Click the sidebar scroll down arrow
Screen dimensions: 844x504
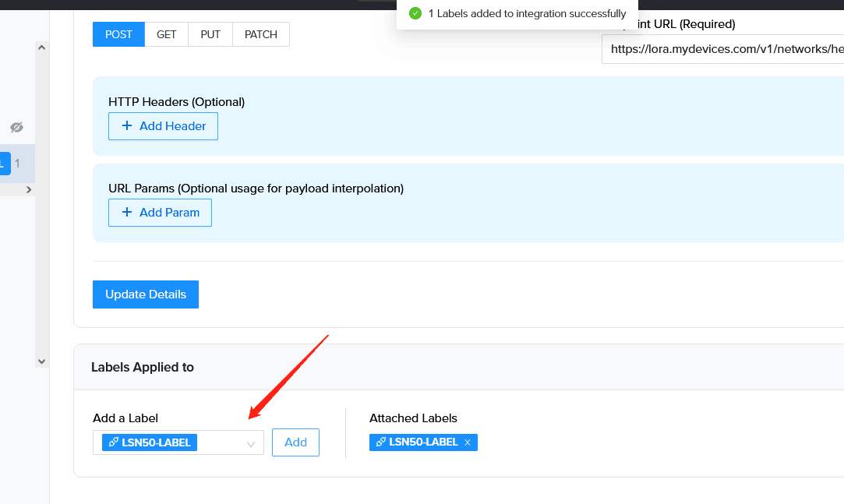[x=41, y=361]
